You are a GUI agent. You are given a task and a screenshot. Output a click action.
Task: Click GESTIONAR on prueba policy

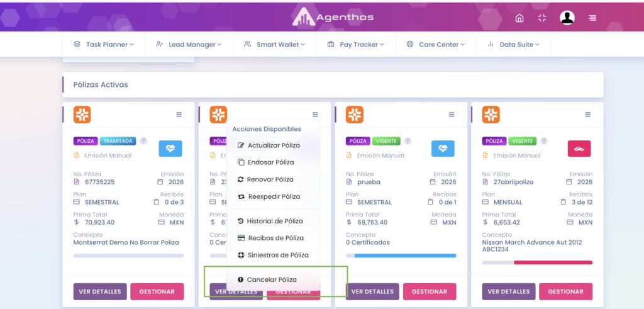pos(430,292)
